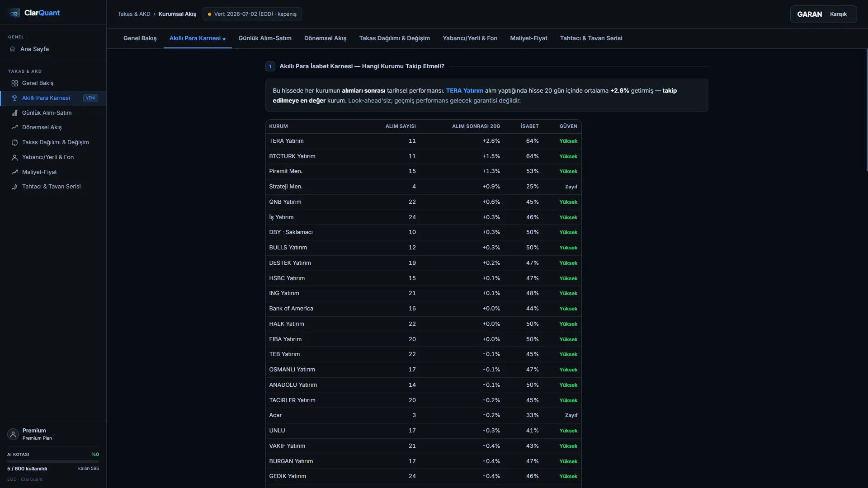Select the TERA Yatırım row
This screenshot has height=488, width=868.
click(423, 141)
